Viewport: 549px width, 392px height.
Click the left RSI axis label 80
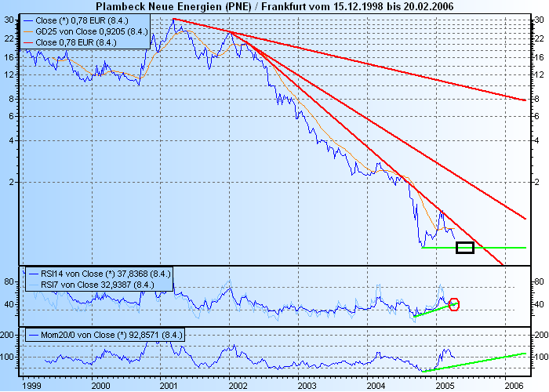9,281
